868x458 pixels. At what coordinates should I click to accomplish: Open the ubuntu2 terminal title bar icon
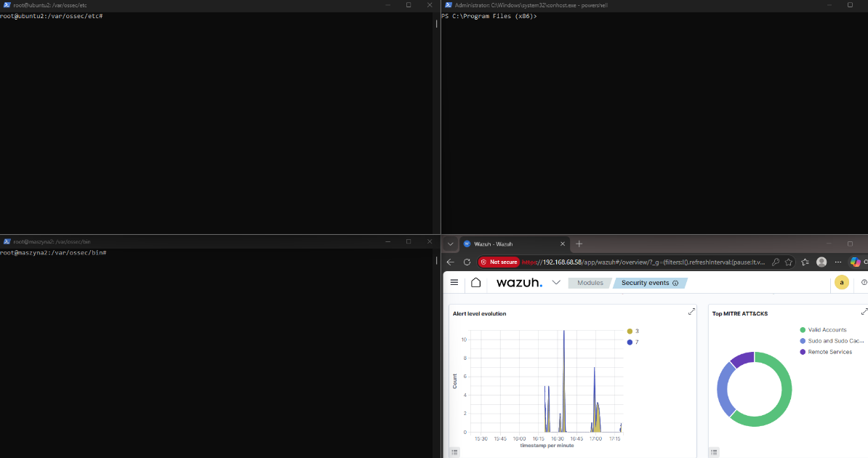point(7,5)
